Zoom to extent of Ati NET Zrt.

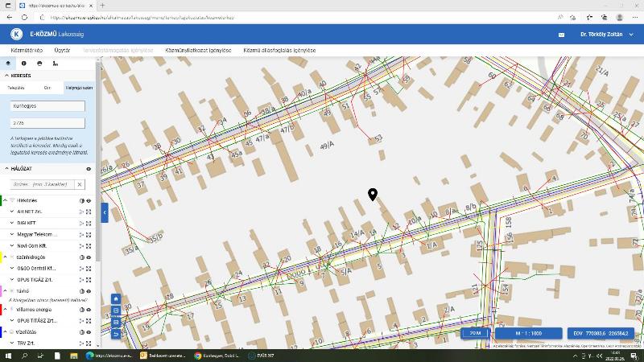(x=89, y=212)
